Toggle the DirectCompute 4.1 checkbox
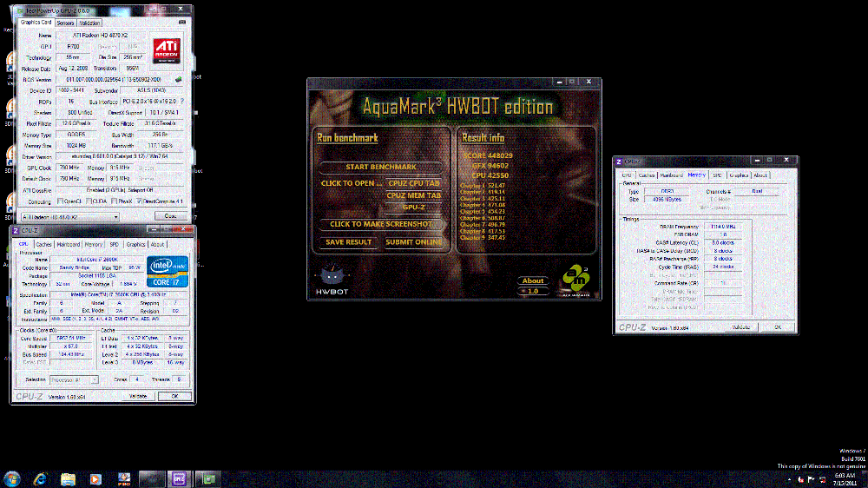The width and height of the screenshot is (868, 488). point(139,201)
